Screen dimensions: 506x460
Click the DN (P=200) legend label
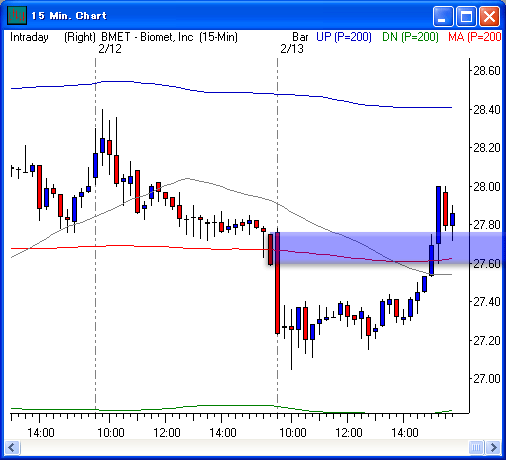[410, 37]
